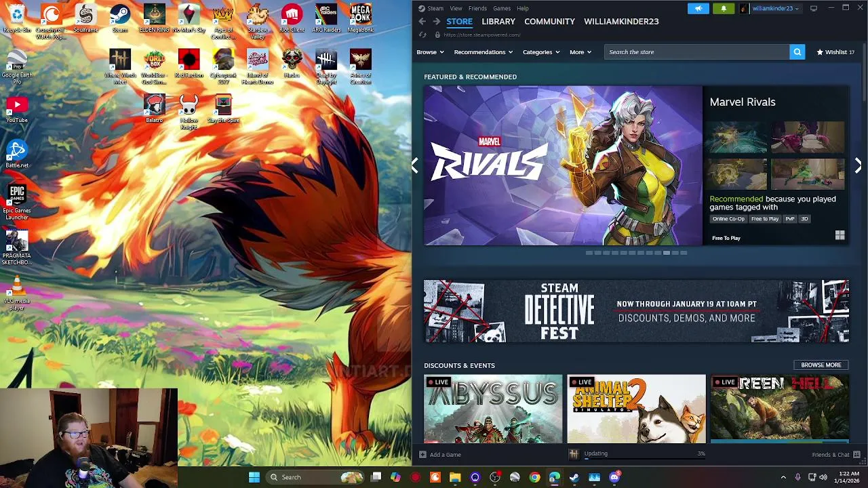Open the Abyssus live event card
868x488 pixels.
(493, 409)
